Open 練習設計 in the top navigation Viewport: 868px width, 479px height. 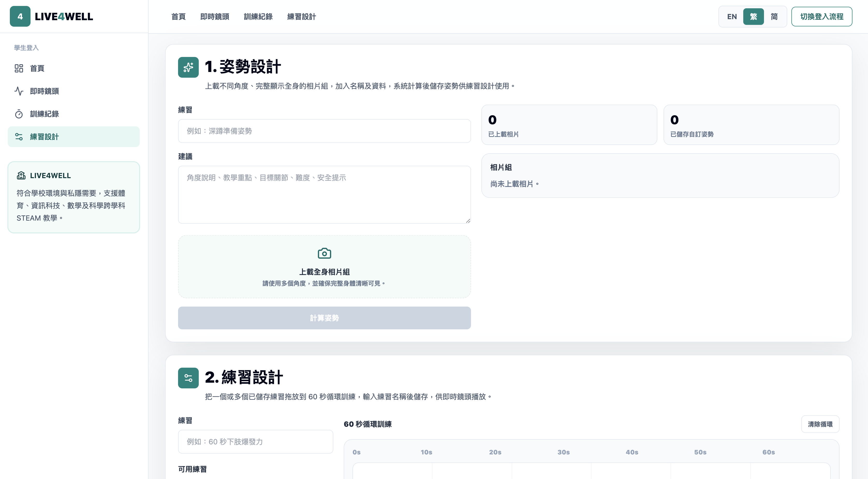301,17
